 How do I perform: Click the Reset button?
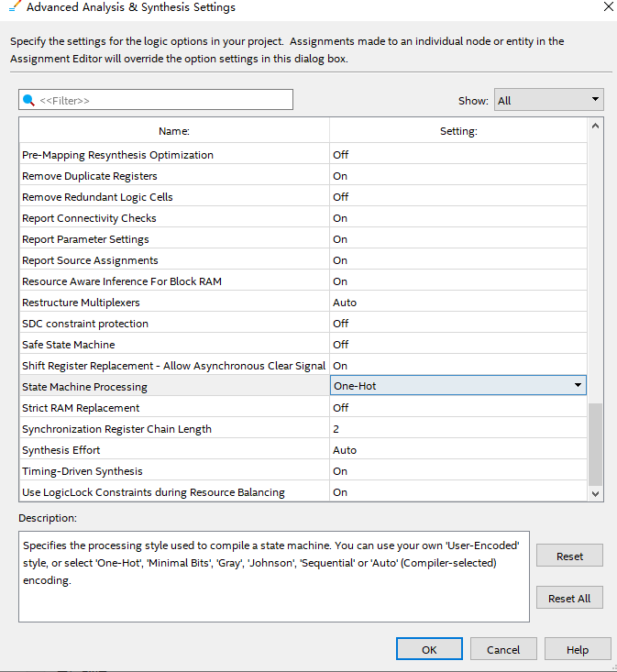569,556
